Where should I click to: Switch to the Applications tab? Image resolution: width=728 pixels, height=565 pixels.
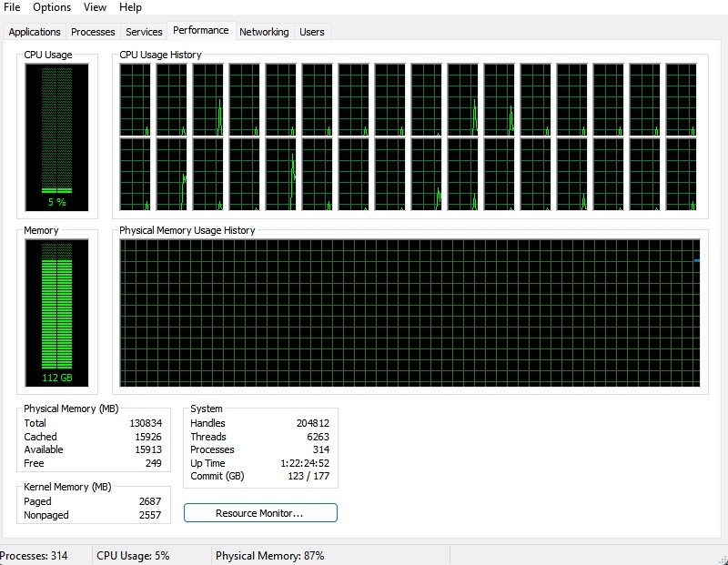click(x=35, y=32)
